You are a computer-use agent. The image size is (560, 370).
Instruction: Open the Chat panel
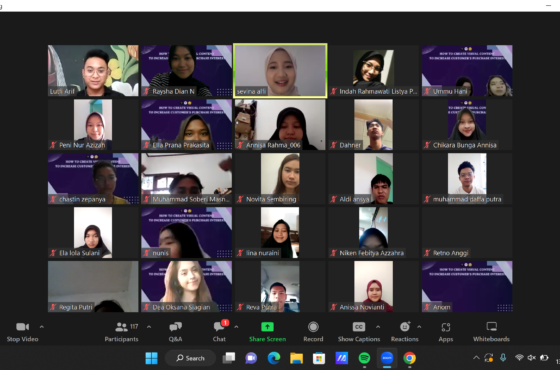(x=219, y=332)
